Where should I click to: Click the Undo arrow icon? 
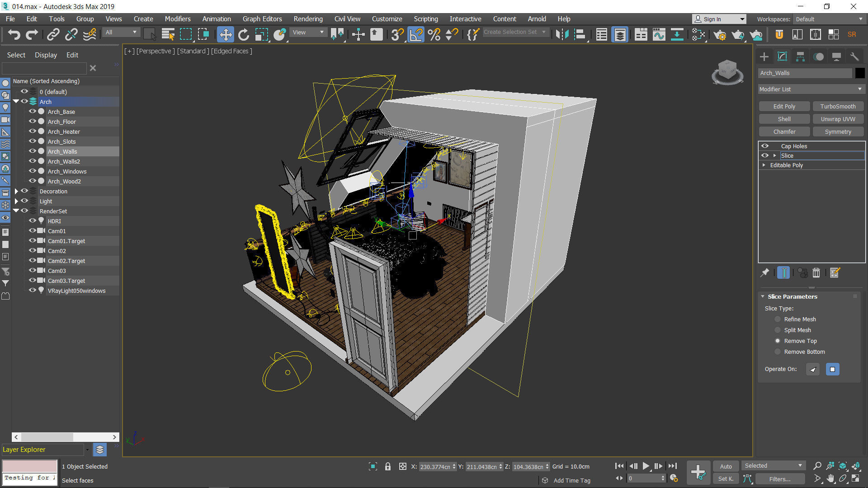coord(14,34)
